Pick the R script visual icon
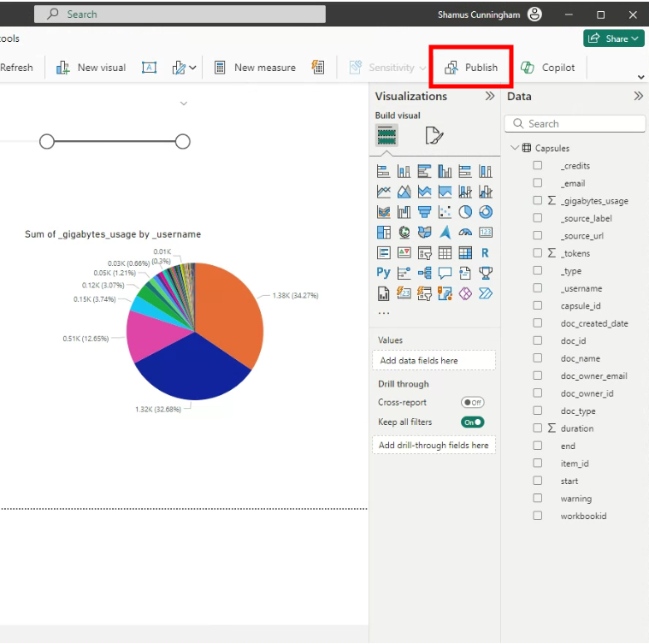Image resolution: width=649 pixels, height=644 pixels. tap(486, 253)
